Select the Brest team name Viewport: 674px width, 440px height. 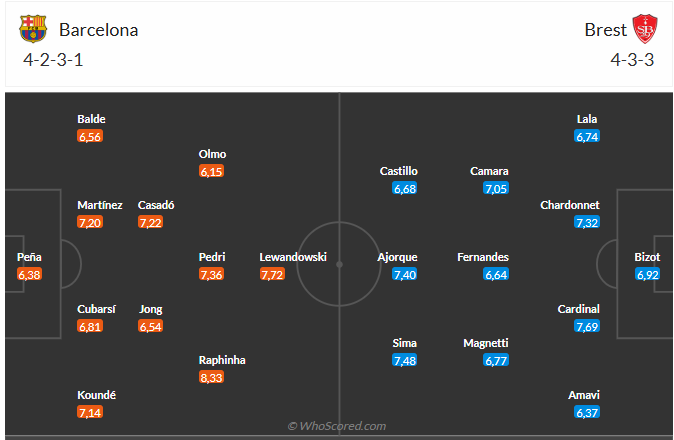(x=604, y=29)
